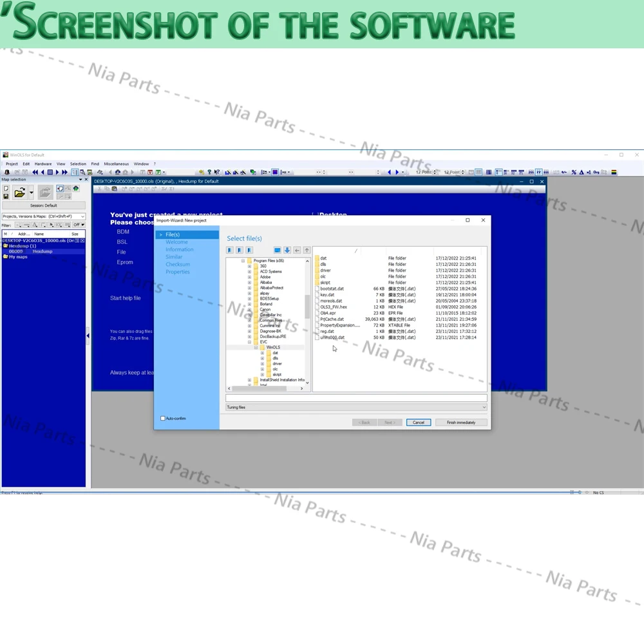
Task: Collapse the EVC folder tree node
Action: 249,342
